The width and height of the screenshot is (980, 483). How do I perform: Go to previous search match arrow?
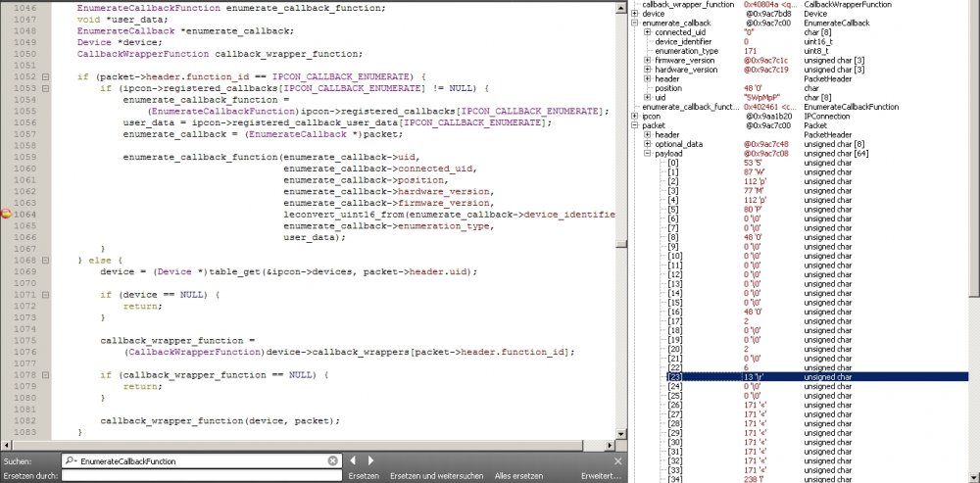point(354,460)
